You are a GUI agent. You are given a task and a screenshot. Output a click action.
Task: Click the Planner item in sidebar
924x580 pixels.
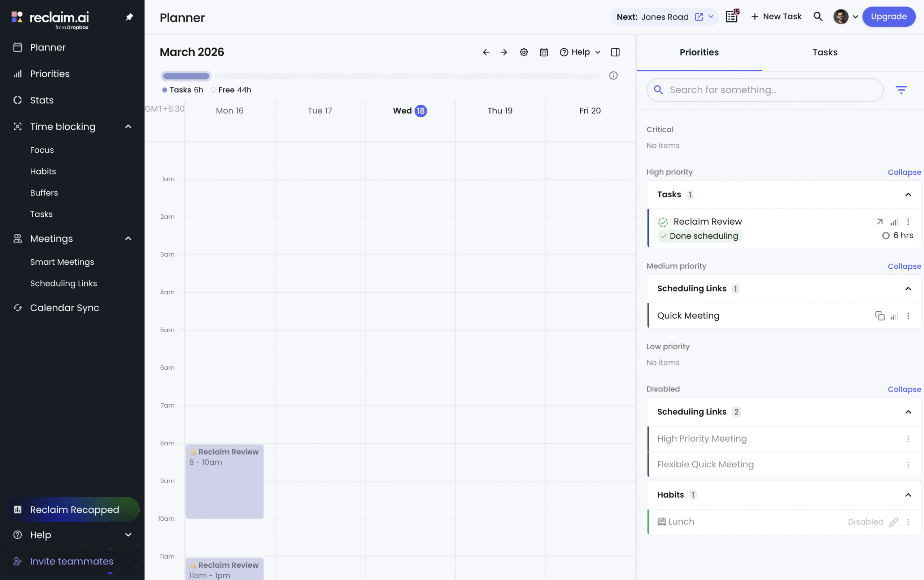pos(48,47)
